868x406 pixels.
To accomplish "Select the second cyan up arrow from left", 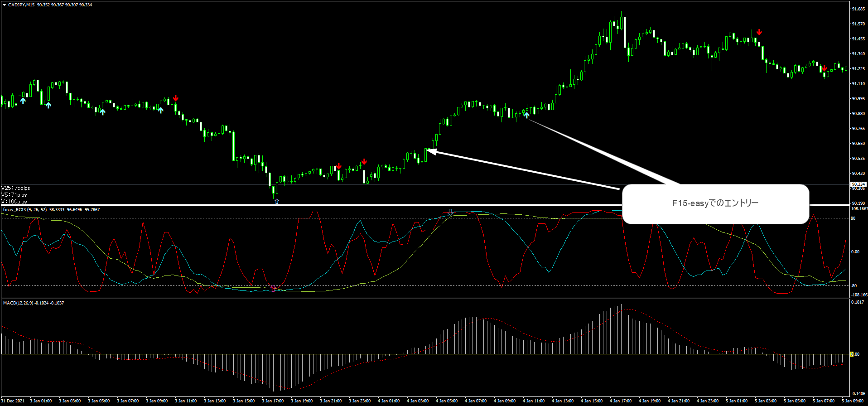I will (48, 105).
